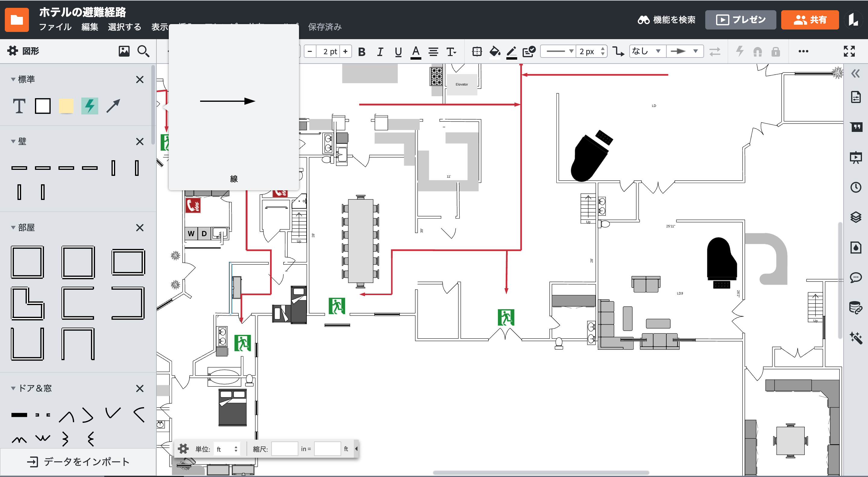Click the orange 共有 share button
The image size is (868, 477).
point(810,20)
